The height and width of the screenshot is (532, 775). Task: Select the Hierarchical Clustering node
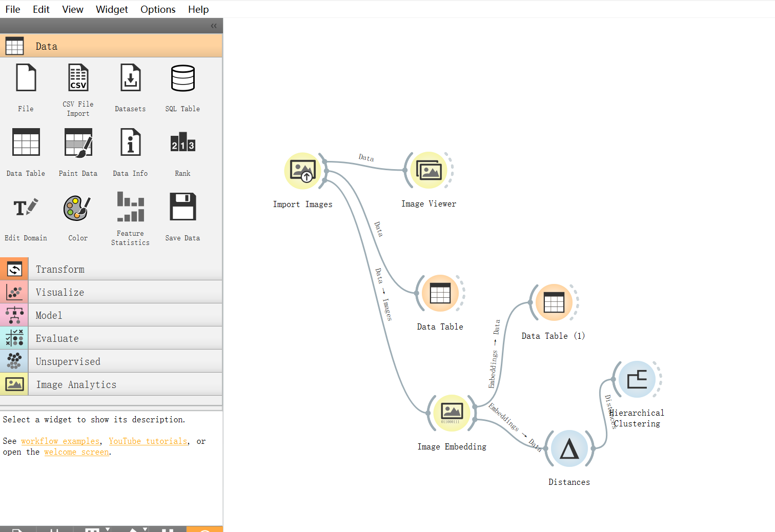click(x=637, y=380)
